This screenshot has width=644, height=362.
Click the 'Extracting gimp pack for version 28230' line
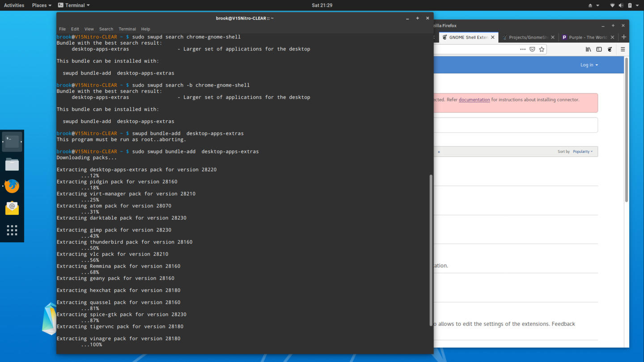point(114,230)
